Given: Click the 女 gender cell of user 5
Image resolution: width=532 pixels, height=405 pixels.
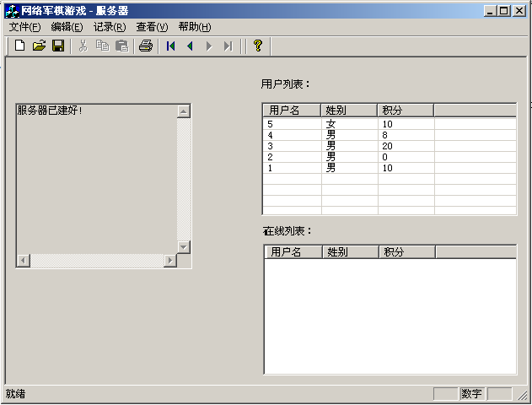Looking at the screenshot, I should tap(350, 124).
